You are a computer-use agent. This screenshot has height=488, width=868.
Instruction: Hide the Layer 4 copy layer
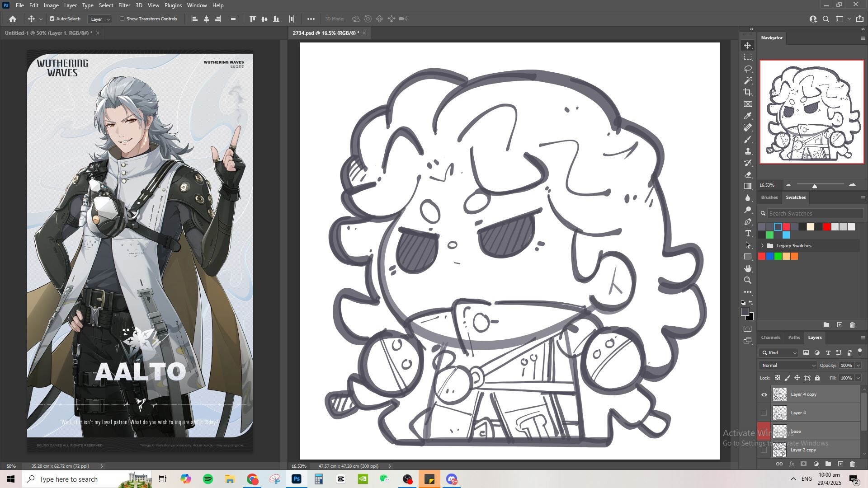(x=764, y=395)
